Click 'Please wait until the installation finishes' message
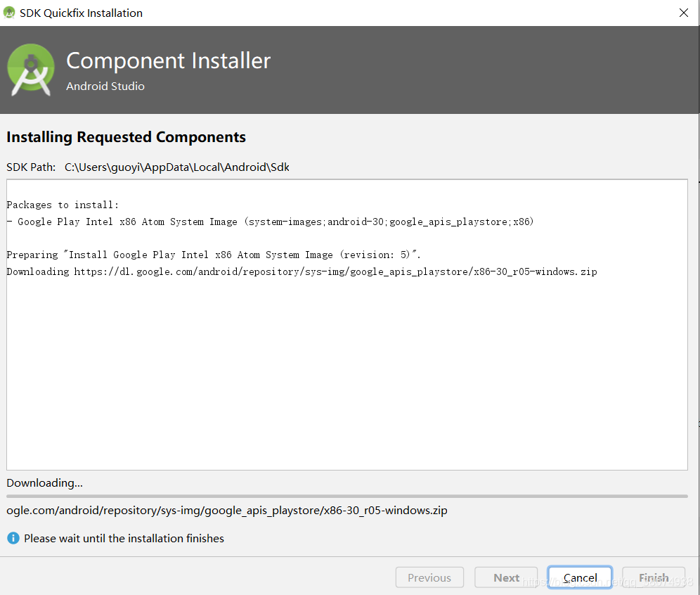This screenshot has height=595, width=700. (124, 538)
